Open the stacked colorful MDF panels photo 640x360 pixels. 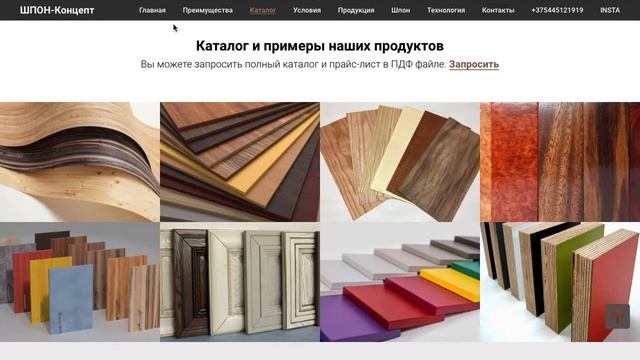[x=400, y=282]
